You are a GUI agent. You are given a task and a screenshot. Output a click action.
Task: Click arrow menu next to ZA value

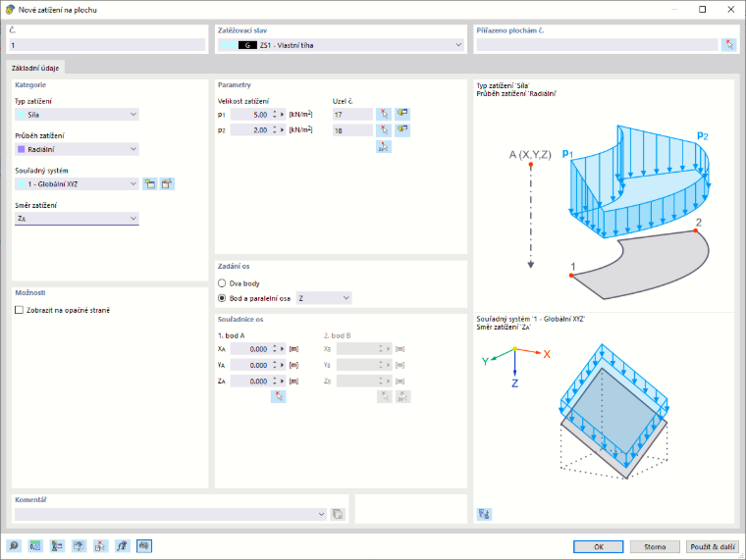282,382
